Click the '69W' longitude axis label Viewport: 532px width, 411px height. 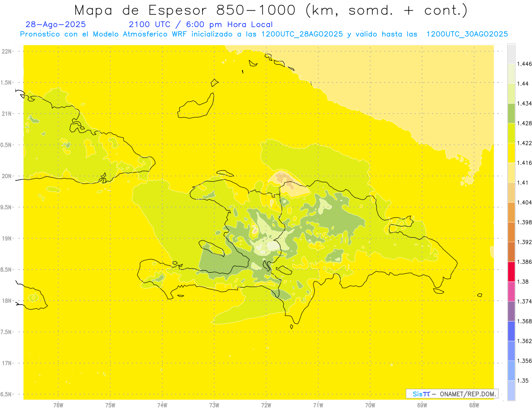click(422, 405)
